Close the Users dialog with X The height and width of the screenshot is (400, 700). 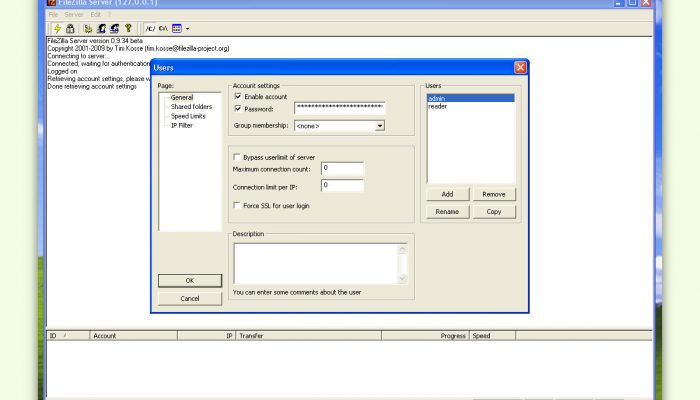click(520, 67)
